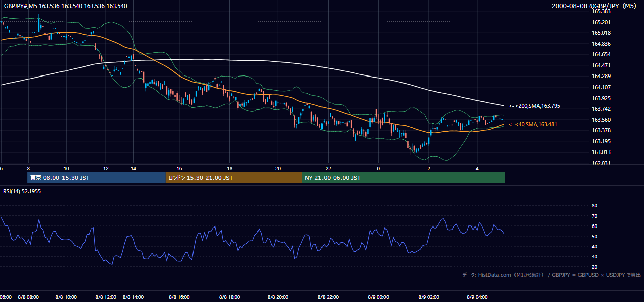Screen dimensions: 644x302
Task: Click price axis value 164.654
Action: (601, 54)
